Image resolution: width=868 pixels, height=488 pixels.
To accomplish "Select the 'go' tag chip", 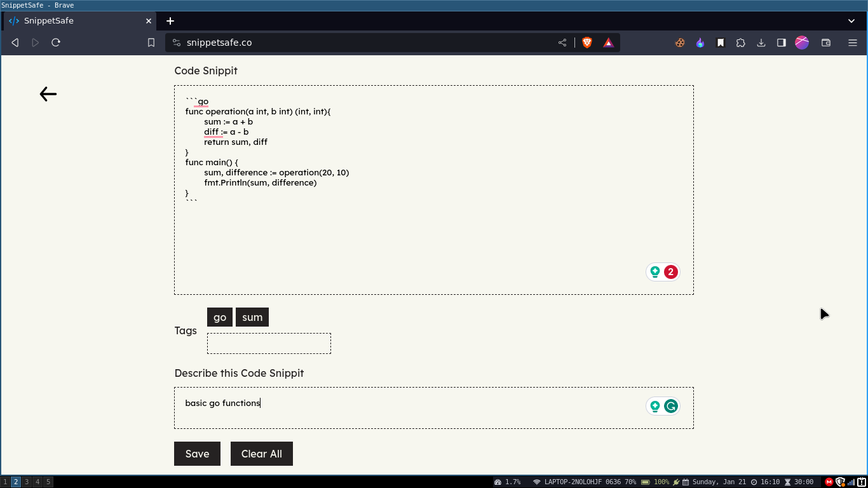I will coord(220,317).
